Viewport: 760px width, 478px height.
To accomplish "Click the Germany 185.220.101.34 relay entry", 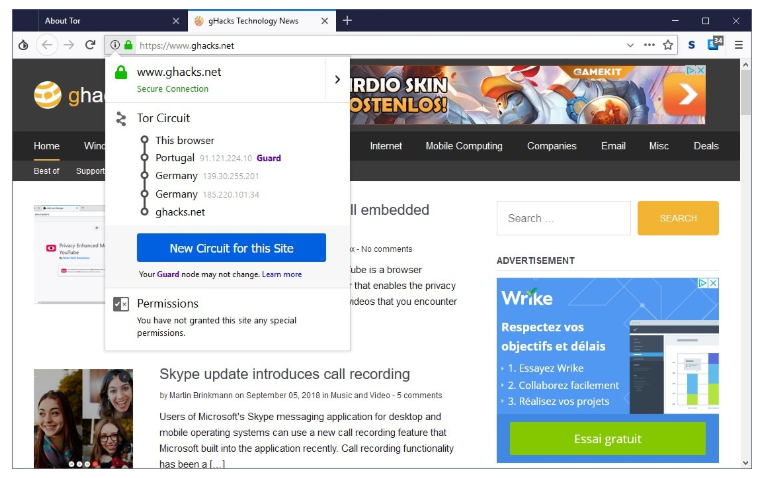I will (x=207, y=194).
